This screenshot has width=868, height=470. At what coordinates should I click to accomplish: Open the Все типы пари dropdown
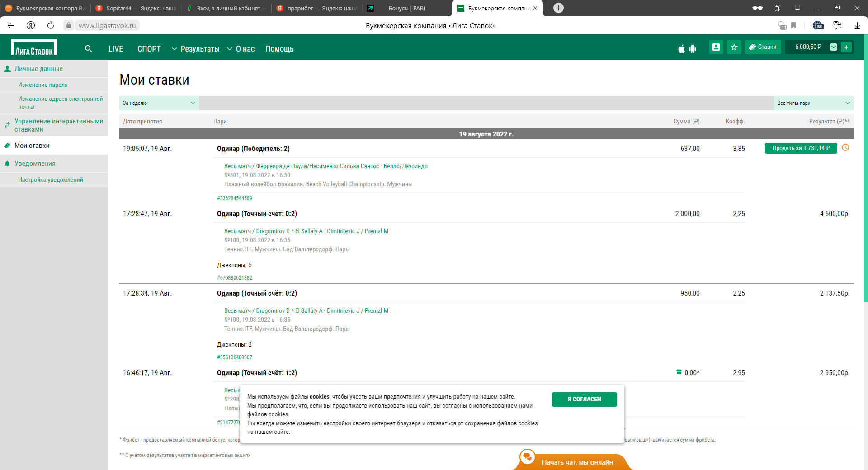point(814,103)
